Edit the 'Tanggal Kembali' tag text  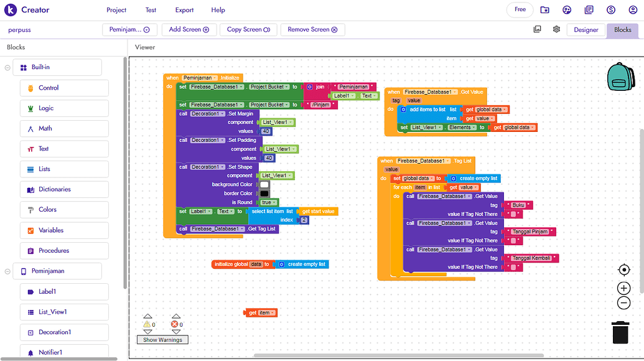[x=531, y=258]
